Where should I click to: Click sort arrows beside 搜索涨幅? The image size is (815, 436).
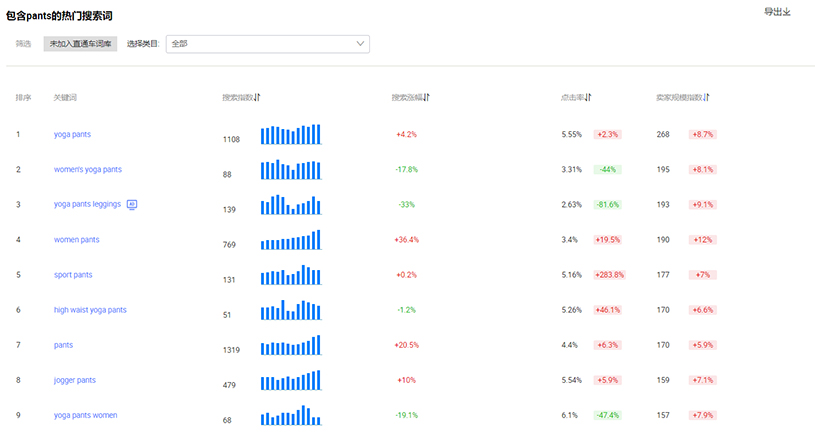tap(427, 97)
